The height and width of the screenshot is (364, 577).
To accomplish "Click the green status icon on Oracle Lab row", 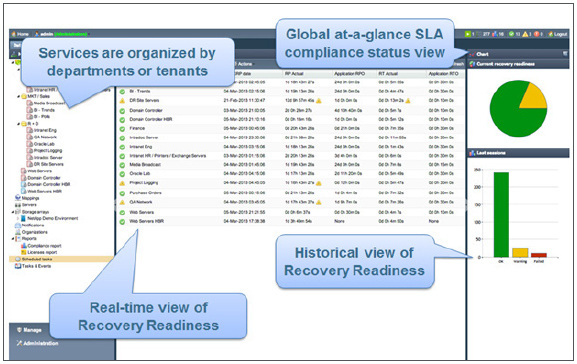I will coord(122,174).
